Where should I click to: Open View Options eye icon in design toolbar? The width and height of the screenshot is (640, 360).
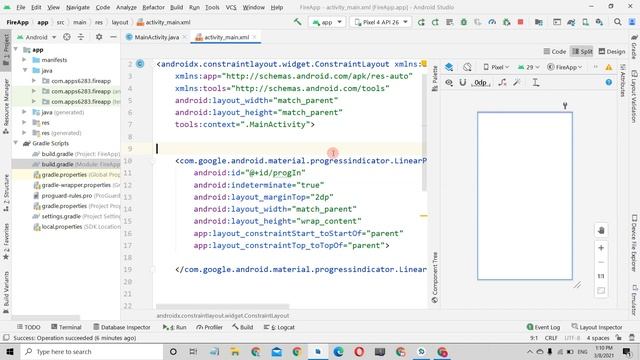[449, 82]
